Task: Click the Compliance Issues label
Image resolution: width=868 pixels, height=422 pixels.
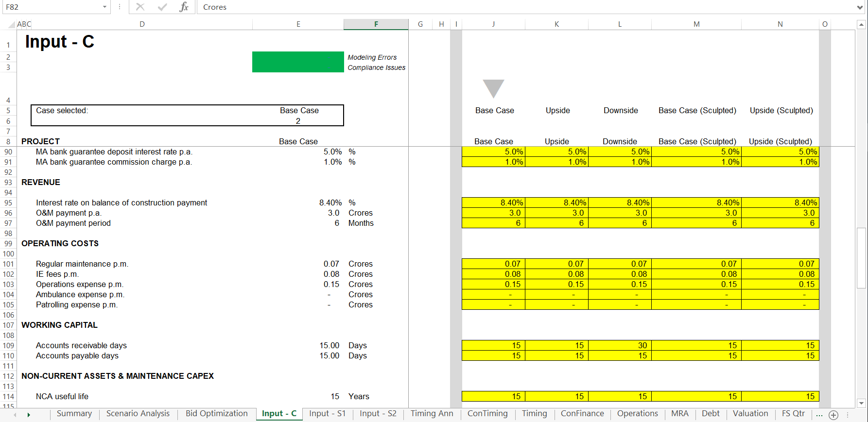Action: tap(377, 68)
